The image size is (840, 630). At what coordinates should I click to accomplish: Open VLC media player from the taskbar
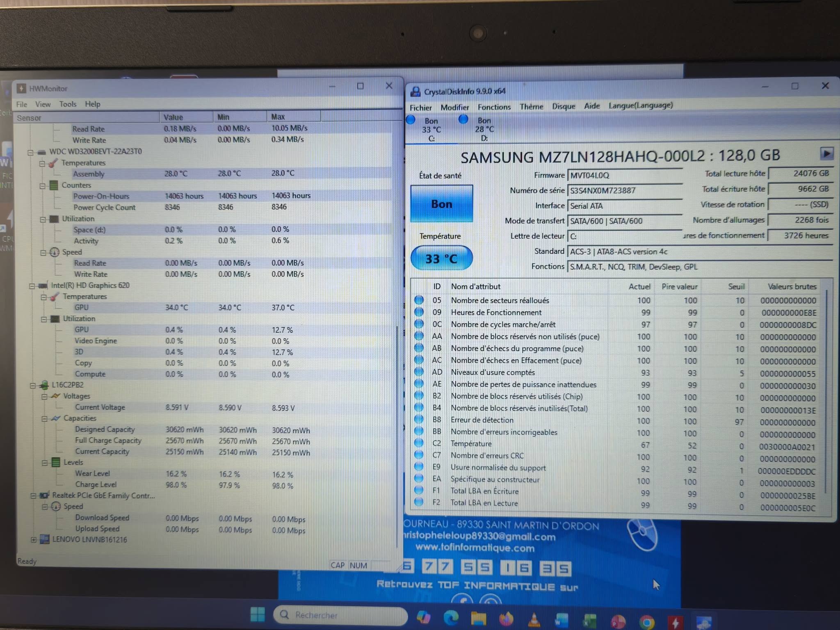coord(534,619)
